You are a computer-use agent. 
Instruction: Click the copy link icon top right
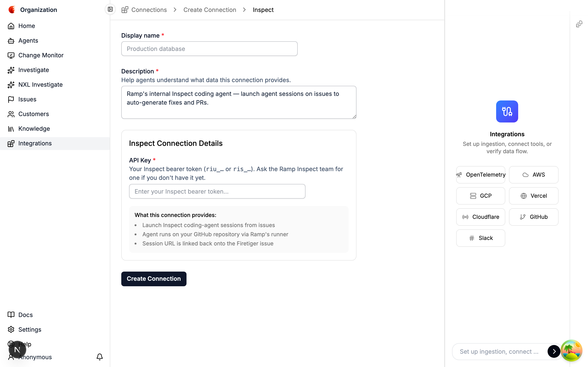coord(579,24)
